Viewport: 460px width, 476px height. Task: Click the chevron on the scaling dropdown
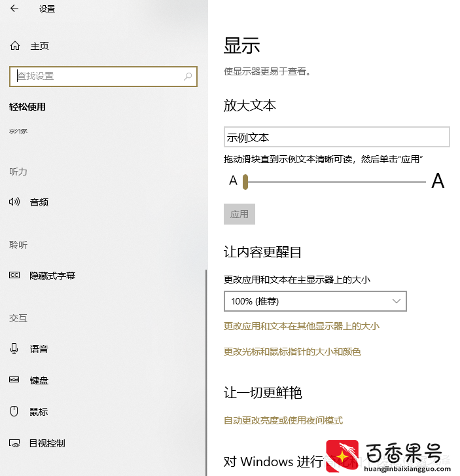point(396,301)
